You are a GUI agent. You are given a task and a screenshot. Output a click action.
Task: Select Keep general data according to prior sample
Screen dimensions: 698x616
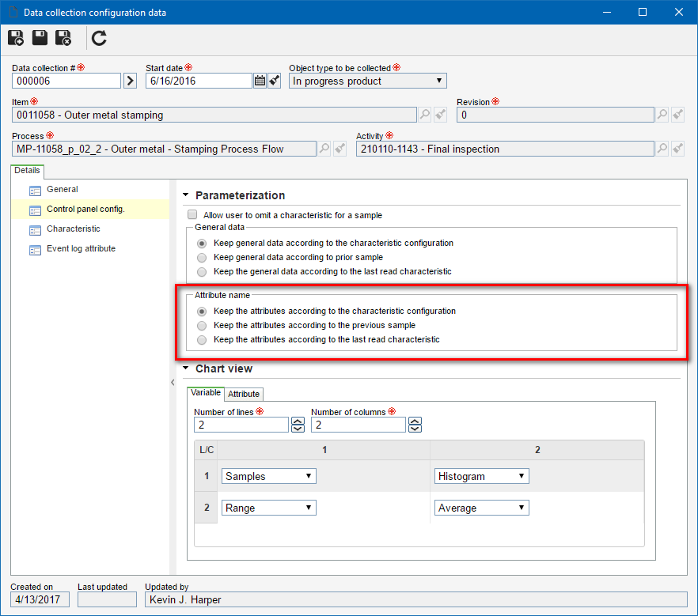click(x=202, y=258)
